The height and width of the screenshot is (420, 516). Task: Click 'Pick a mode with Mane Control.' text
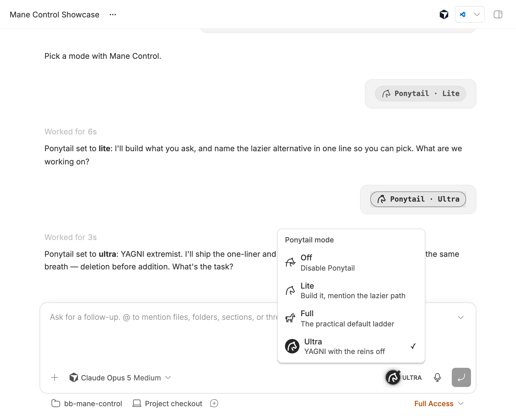coord(103,56)
